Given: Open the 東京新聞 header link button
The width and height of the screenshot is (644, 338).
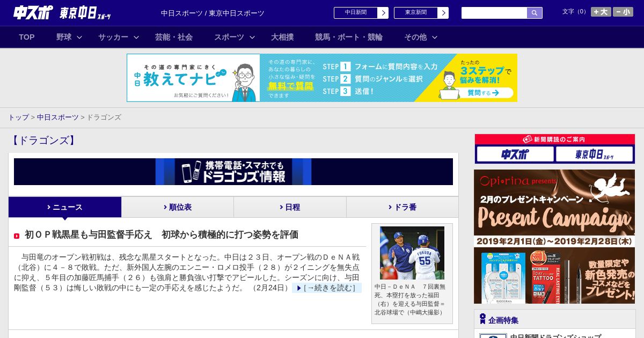Looking at the screenshot, I should point(415,13).
